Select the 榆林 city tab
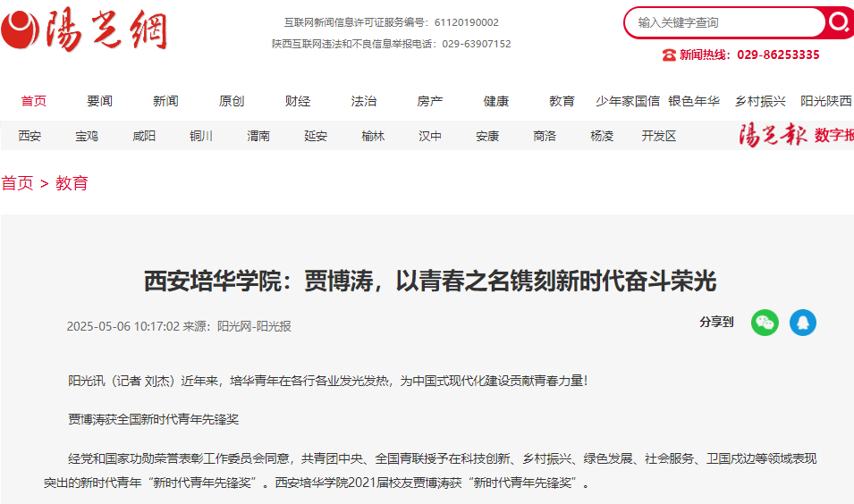The image size is (854, 504). pyautogui.click(x=373, y=136)
